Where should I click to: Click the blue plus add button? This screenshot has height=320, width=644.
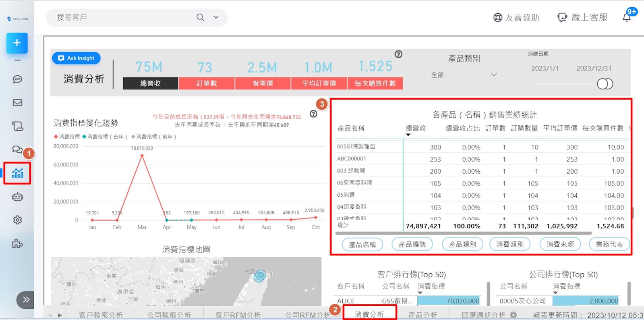pyautogui.click(x=17, y=43)
